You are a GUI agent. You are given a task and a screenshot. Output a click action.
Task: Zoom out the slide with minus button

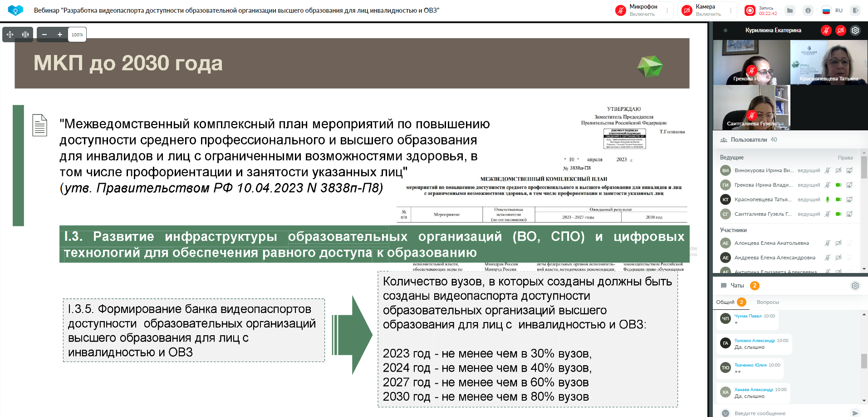pyautogui.click(x=44, y=35)
